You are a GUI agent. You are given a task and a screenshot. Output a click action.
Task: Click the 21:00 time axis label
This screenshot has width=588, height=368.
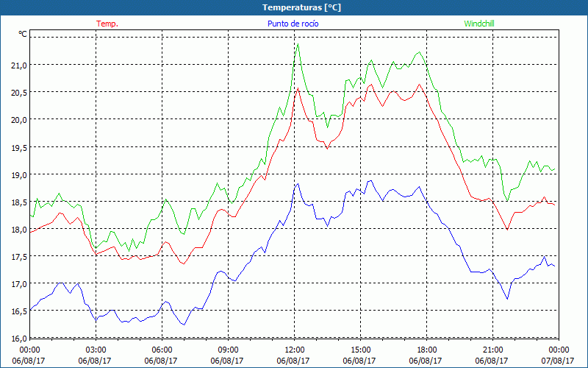pos(492,350)
